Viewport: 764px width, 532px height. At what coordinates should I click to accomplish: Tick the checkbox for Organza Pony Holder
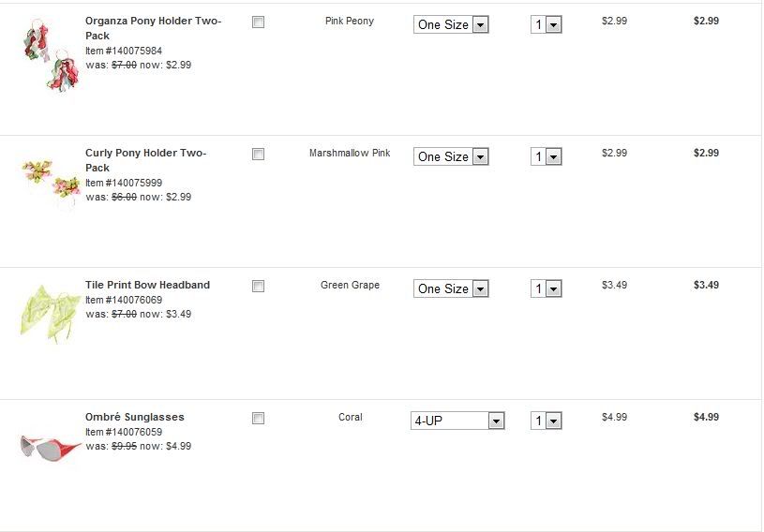pyautogui.click(x=259, y=22)
